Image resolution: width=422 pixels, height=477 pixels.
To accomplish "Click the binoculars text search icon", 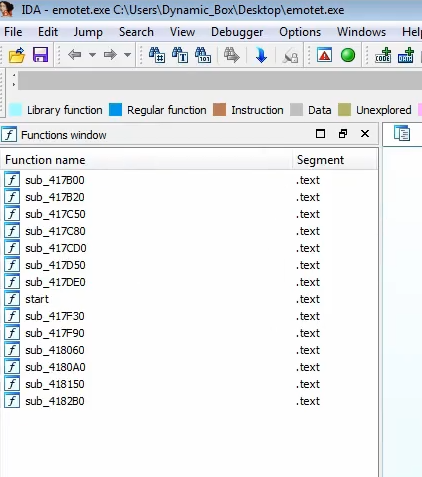I will pyautogui.click(x=180, y=55).
